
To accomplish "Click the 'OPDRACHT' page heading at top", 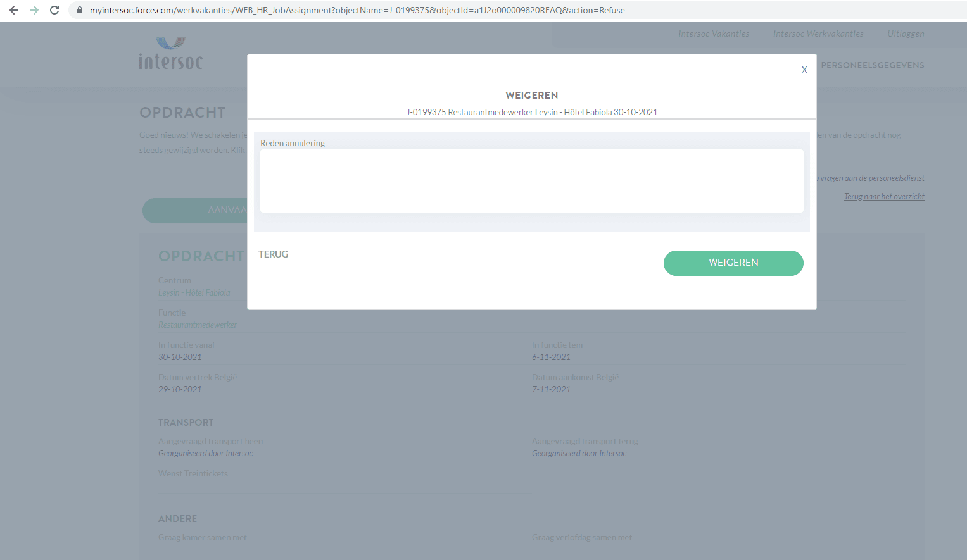I will [x=182, y=113].
